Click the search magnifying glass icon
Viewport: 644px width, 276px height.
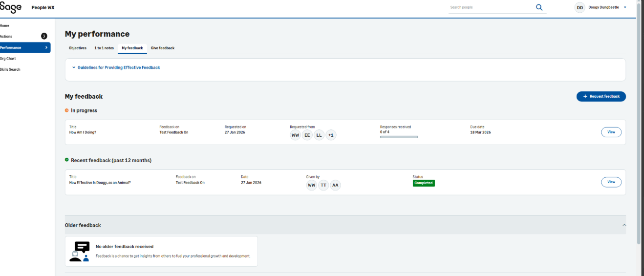(x=539, y=7)
